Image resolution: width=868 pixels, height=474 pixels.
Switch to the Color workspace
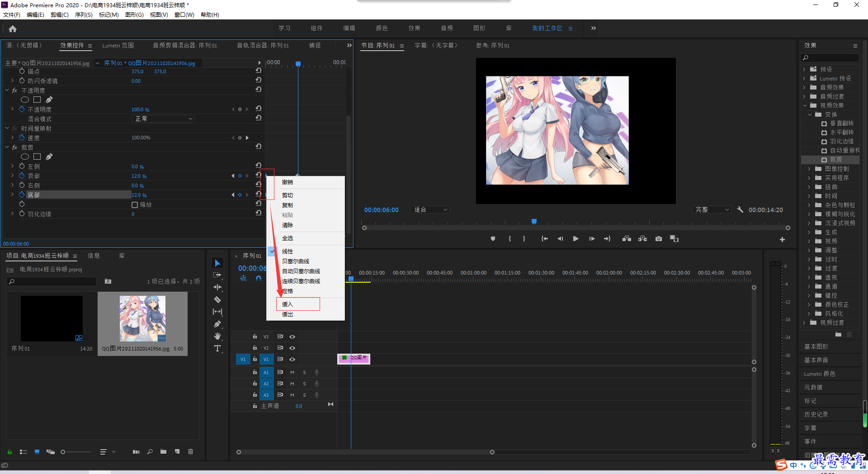(x=382, y=28)
